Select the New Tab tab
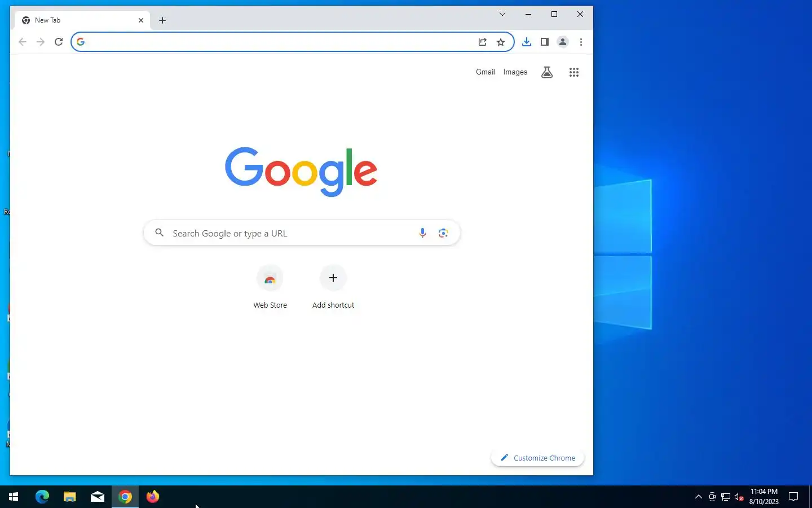Image resolution: width=812 pixels, height=508 pixels. [x=83, y=20]
